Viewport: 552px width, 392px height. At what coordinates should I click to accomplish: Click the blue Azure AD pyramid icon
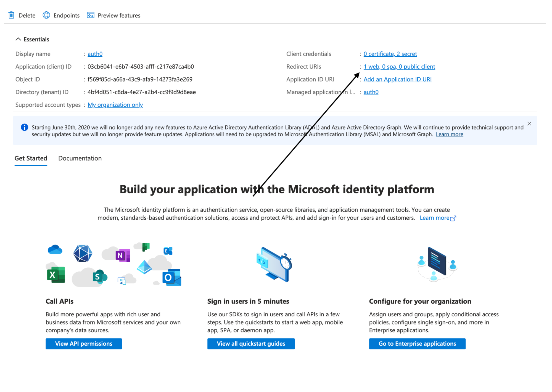click(144, 267)
